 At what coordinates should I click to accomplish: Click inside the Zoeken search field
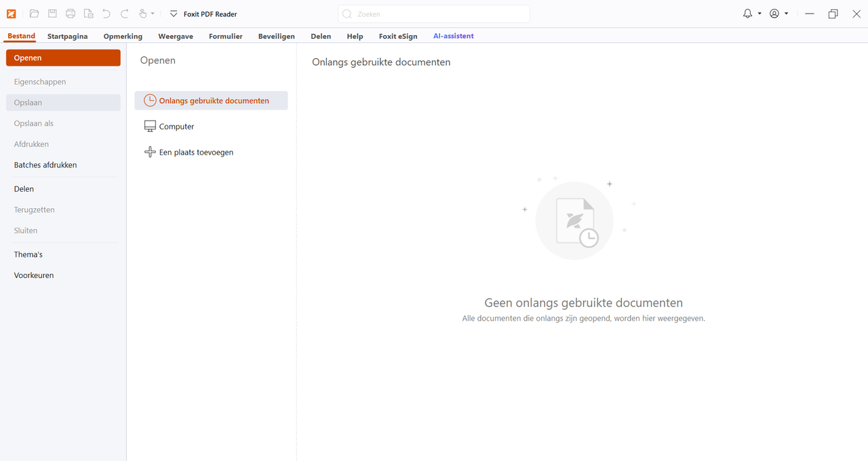434,14
